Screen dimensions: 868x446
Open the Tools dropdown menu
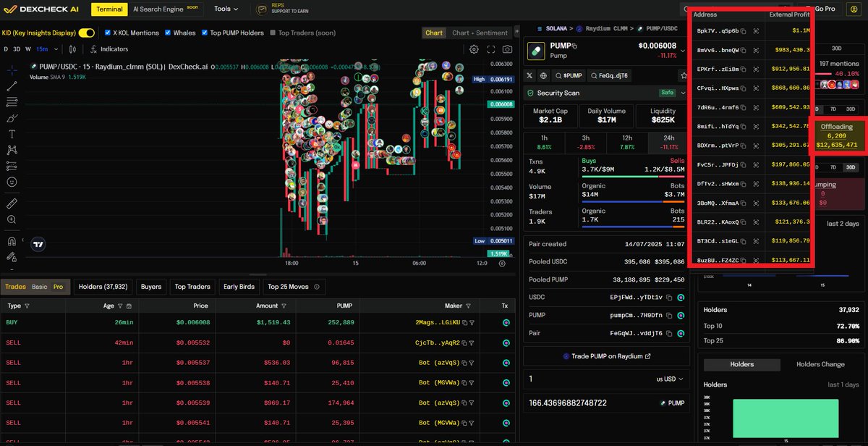226,9
